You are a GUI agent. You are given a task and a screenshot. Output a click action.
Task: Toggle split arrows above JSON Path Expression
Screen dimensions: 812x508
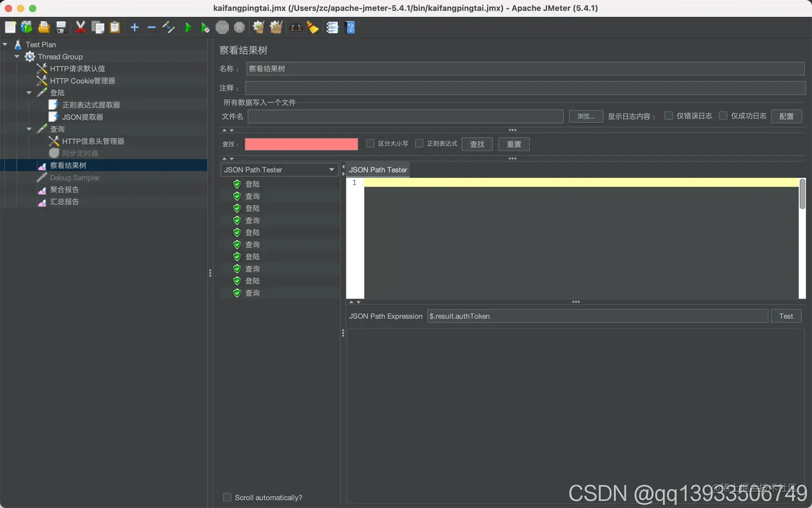tap(355, 302)
